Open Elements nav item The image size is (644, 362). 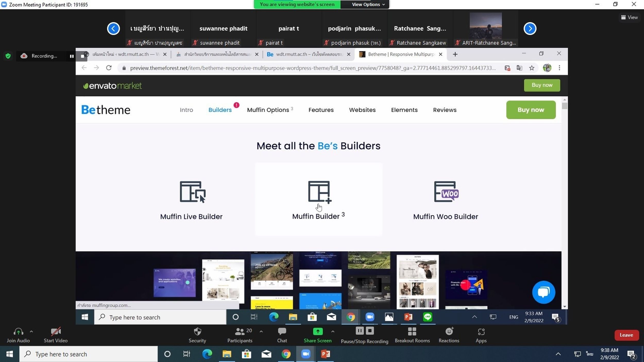click(x=404, y=110)
